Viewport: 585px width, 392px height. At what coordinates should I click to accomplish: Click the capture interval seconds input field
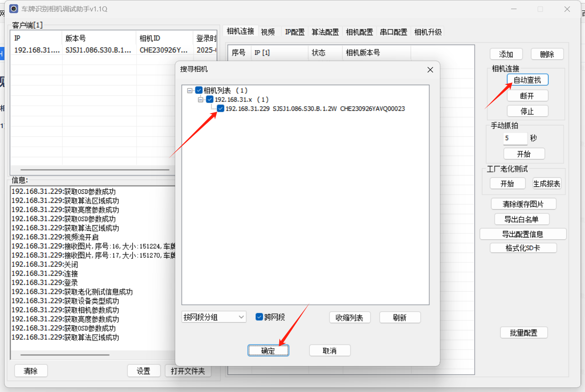[x=516, y=139]
